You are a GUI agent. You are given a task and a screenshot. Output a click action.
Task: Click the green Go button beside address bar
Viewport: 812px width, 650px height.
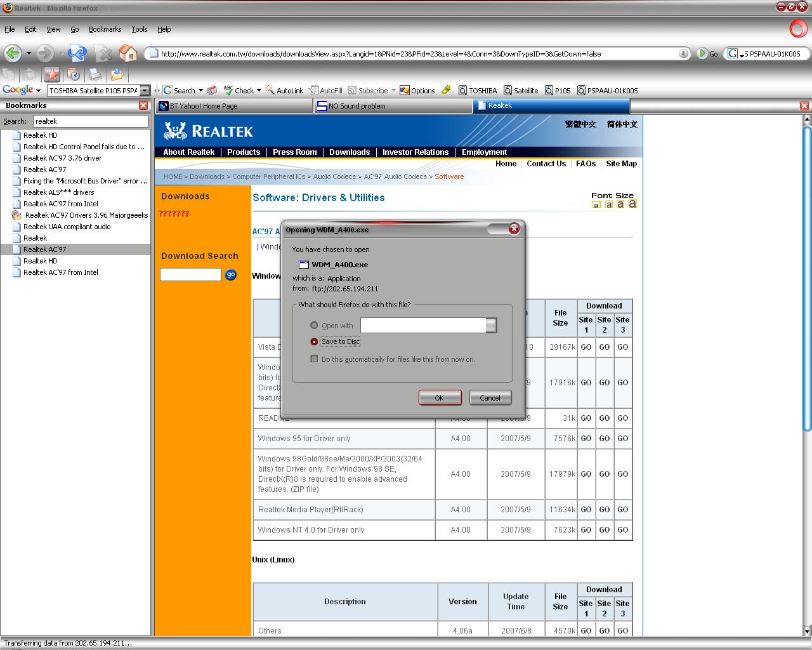707,54
